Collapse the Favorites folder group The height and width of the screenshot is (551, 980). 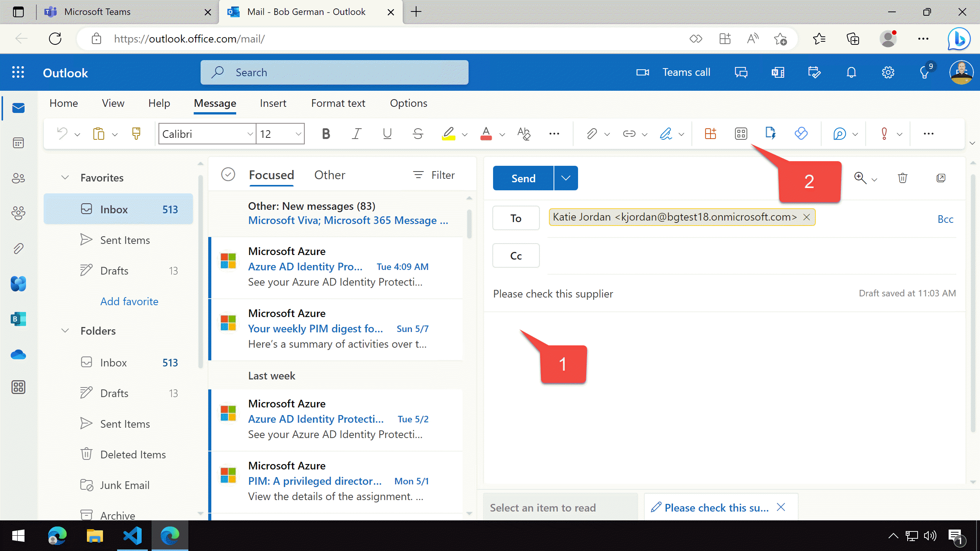coord(65,178)
